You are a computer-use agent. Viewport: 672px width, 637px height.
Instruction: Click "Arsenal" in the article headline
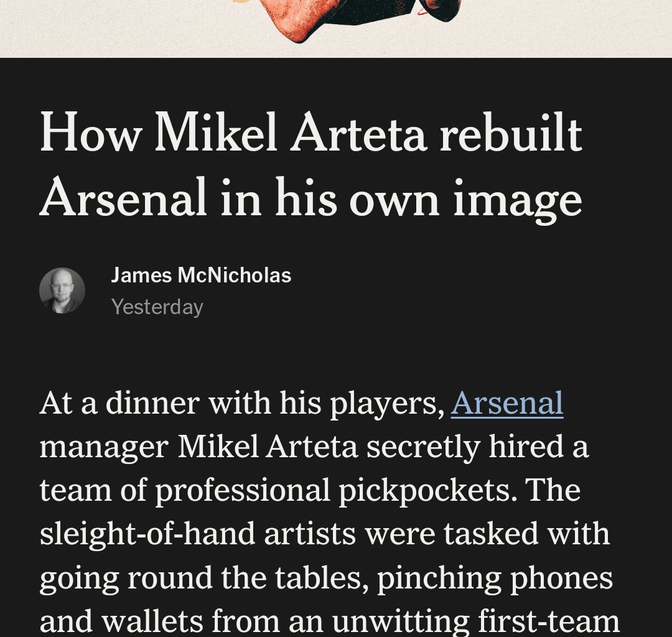click(x=123, y=197)
